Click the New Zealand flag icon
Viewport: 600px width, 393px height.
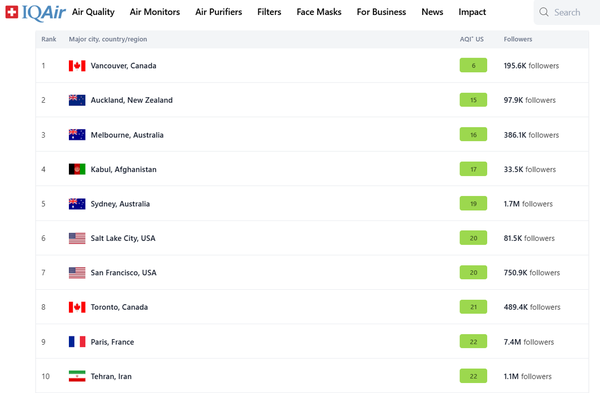pyautogui.click(x=77, y=100)
